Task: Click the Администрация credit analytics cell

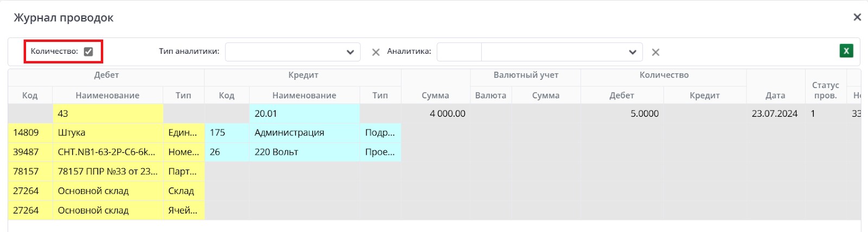Action: [x=304, y=133]
